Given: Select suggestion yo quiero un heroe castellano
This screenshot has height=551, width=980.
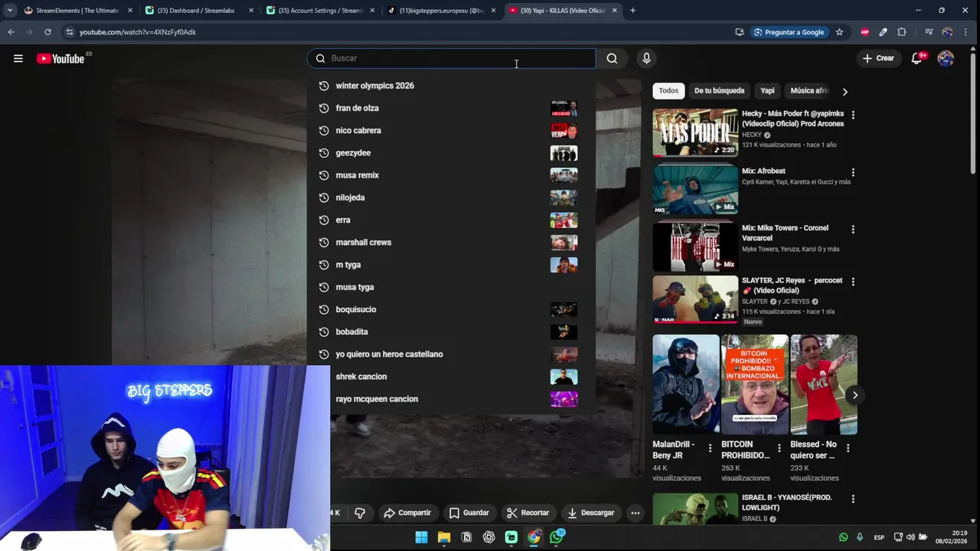Looking at the screenshot, I should pyautogui.click(x=450, y=354).
